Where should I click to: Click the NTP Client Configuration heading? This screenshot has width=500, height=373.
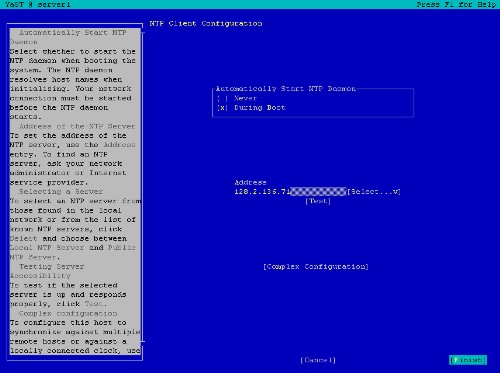[x=206, y=24]
